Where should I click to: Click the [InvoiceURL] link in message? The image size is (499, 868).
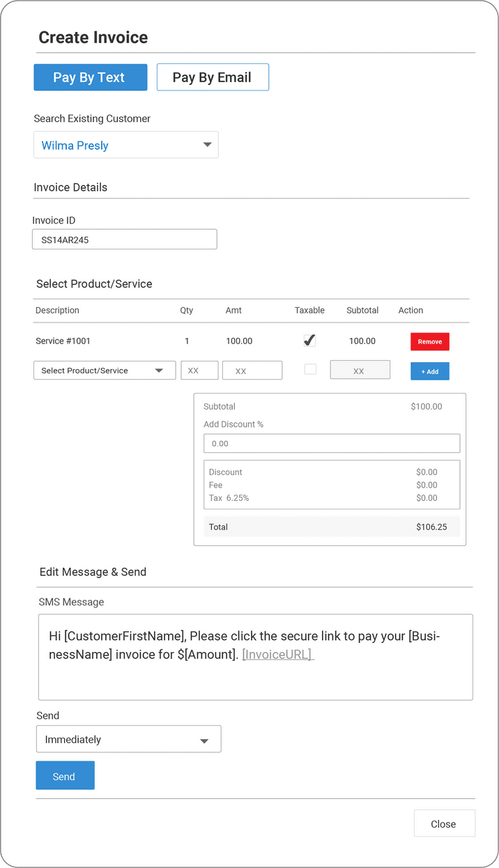pos(278,654)
